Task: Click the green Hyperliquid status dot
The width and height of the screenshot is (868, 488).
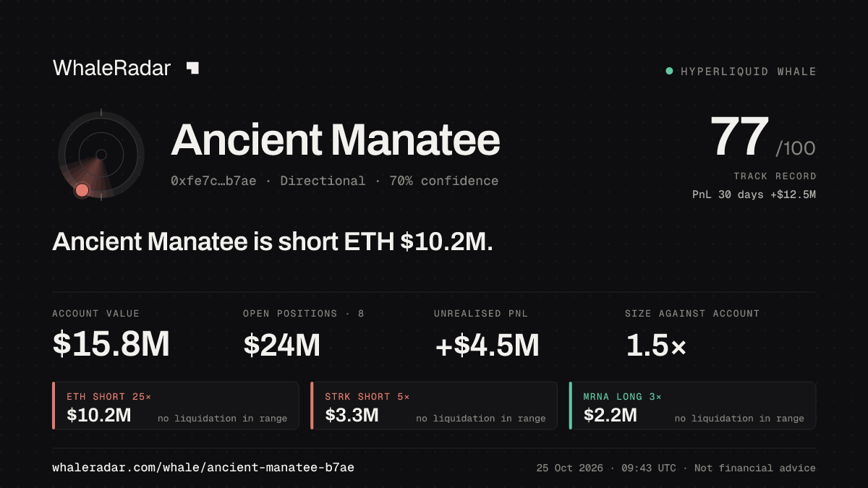Action: click(x=669, y=71)
